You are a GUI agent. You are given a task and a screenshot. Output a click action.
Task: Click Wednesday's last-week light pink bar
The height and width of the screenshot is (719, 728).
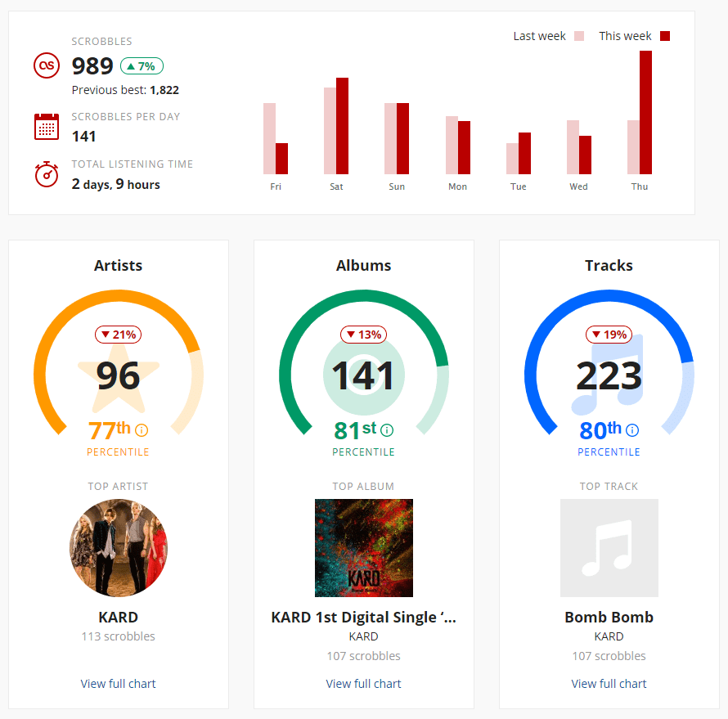point(573,147)
